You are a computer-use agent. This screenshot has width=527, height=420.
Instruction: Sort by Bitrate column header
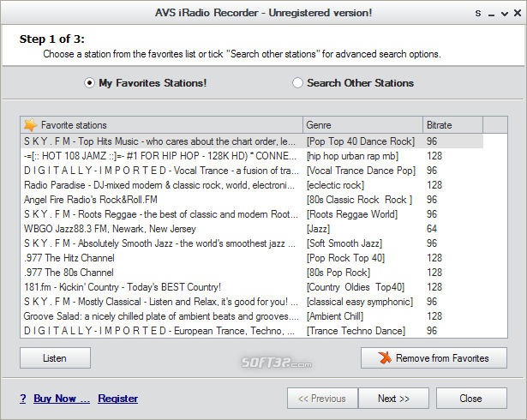pos(452,125)
